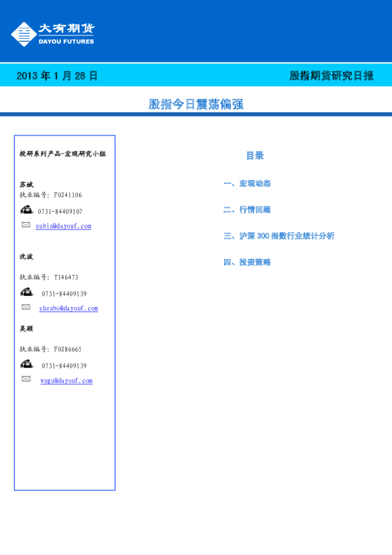Click the telephone icon under F0286665
Screen dimensions: 392x555
point(26,364)
